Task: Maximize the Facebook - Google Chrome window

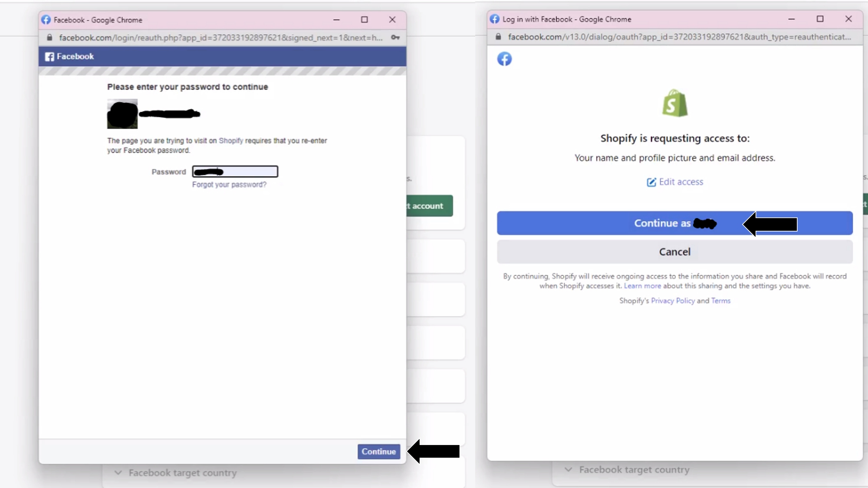Action: click(x=365, y=20)
